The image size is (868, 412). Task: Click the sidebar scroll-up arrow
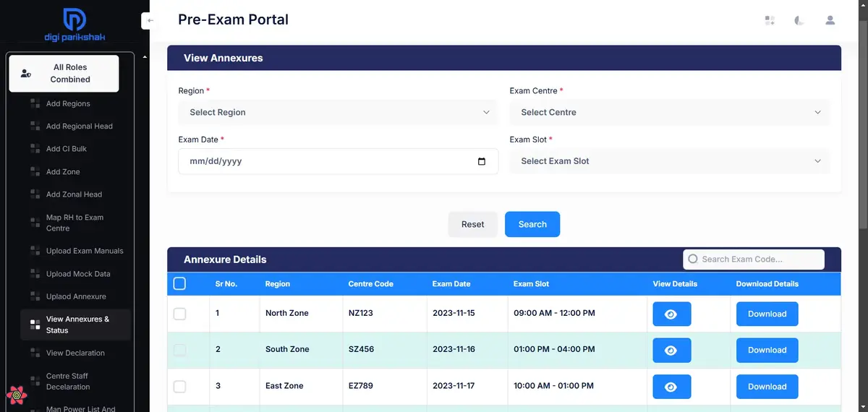click(143, 56)
